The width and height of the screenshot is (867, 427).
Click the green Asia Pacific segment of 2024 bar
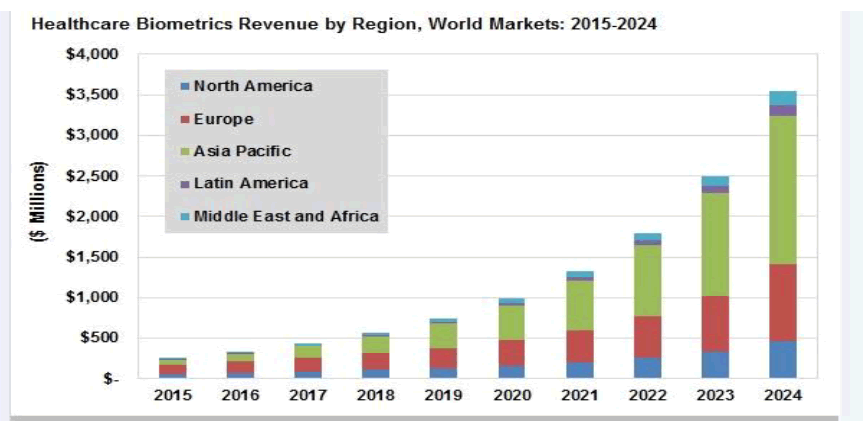pyautogui.click(x=782, y=190)
